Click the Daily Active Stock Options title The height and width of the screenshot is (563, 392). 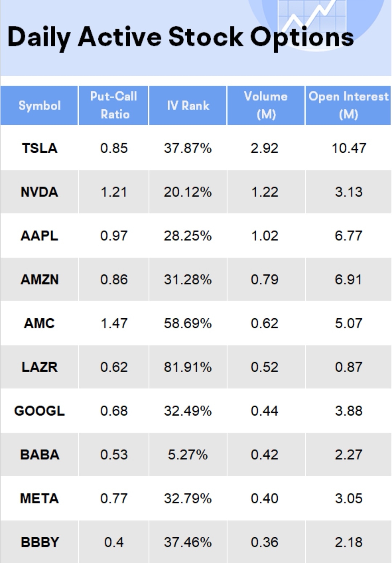point(180,37)
